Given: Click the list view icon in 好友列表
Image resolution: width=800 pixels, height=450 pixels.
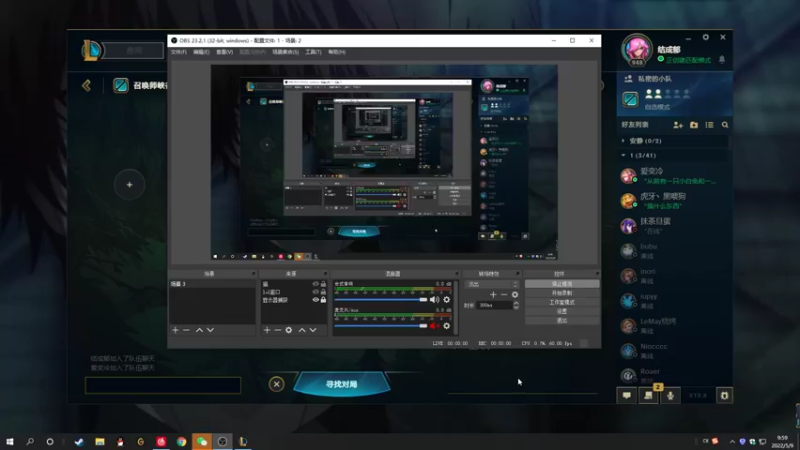Looking at the screenshot, I should (709, 125).
